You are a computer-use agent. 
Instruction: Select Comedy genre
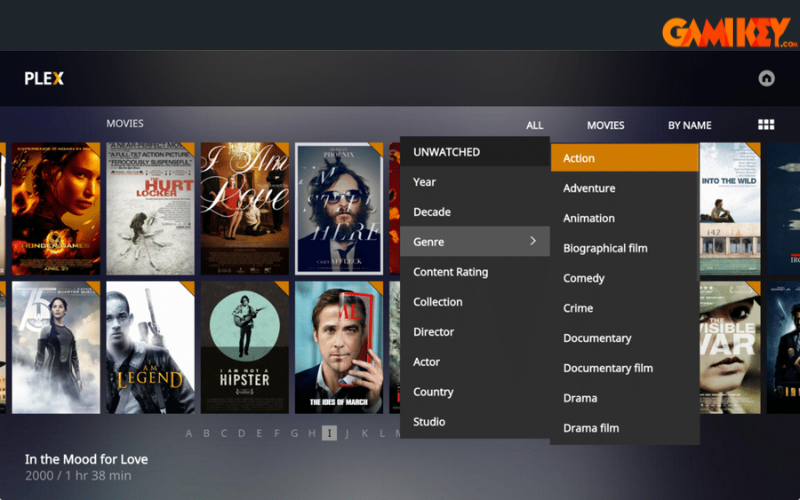point(624,278)
